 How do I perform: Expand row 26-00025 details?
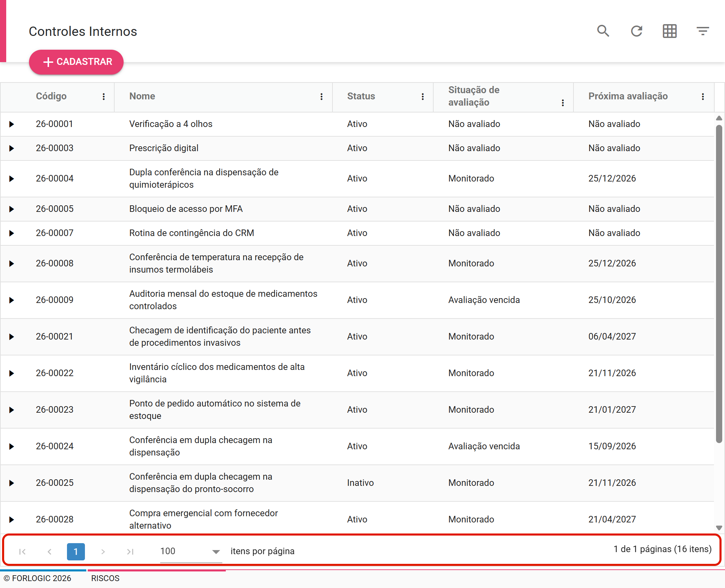click(x=11, y=483)
